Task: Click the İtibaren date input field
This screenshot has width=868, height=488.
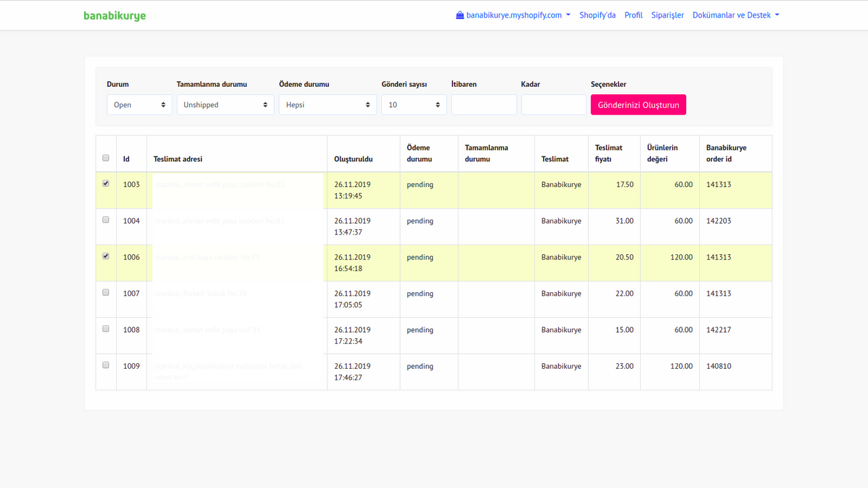Action: [484, 104]
